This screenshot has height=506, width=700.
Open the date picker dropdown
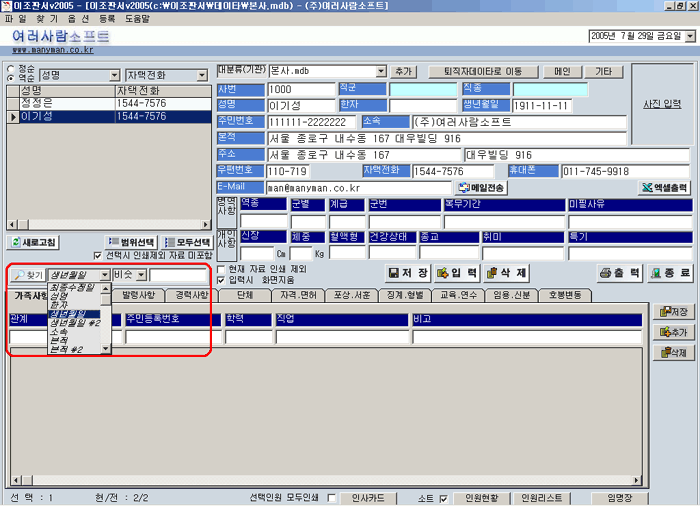pos(690,36)
